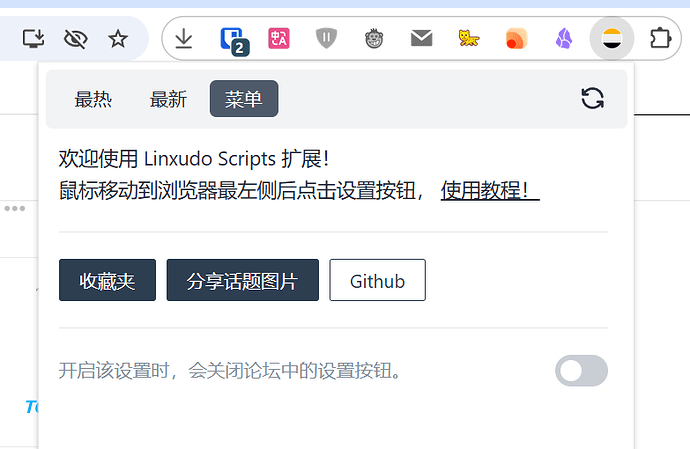
Task: Click the yellow cat extension icon
Action: pyautogui.click(x=469, y=38)
